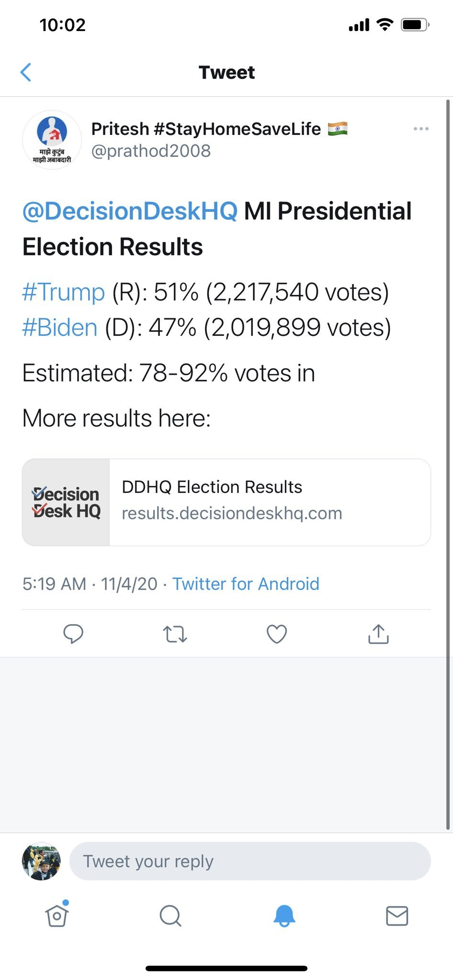
Task: Open the Search tab magnifier icon
Action: [170, 916]
